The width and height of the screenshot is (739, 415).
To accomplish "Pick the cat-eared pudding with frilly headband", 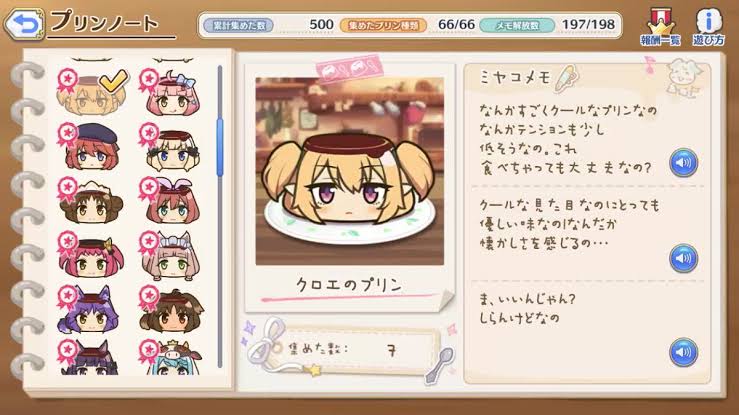I will [x=172, y=255].
